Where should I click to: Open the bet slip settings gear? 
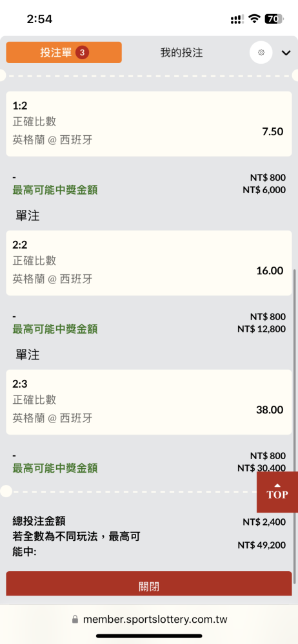(x=261, y=53)
